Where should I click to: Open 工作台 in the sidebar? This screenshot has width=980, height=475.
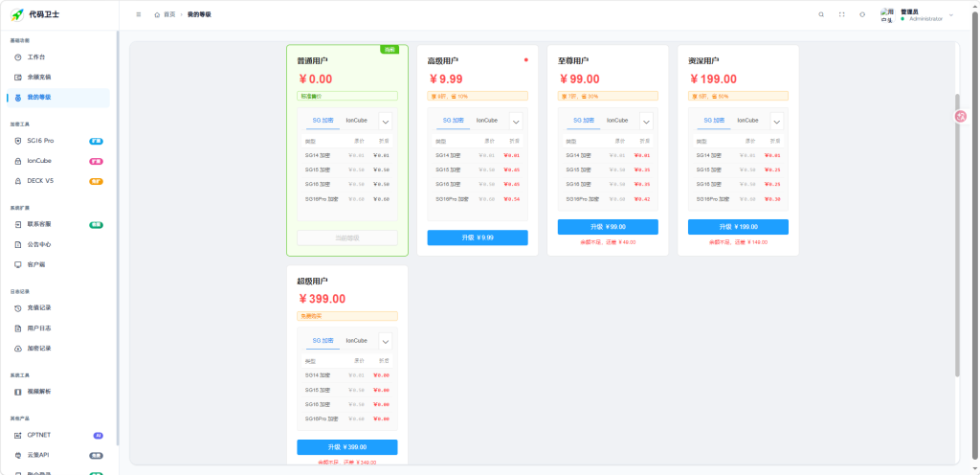point(58,57)
